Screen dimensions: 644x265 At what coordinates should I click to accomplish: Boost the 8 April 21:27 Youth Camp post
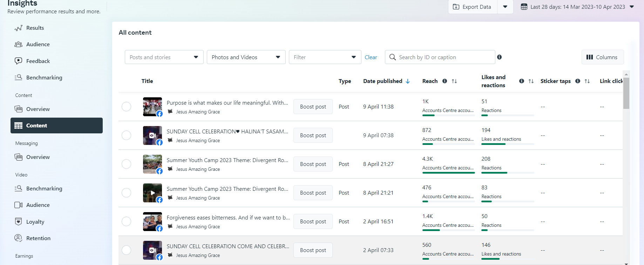click(x=313, y=164)
